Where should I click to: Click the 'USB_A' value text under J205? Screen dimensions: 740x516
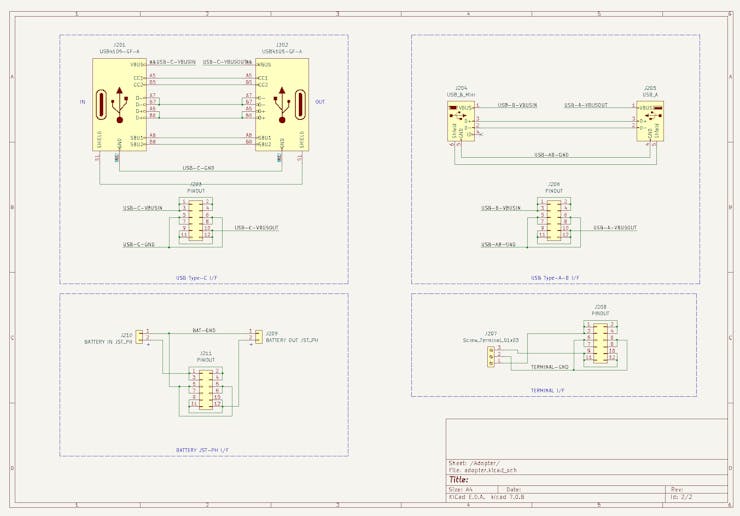click(x=650, y=94)
